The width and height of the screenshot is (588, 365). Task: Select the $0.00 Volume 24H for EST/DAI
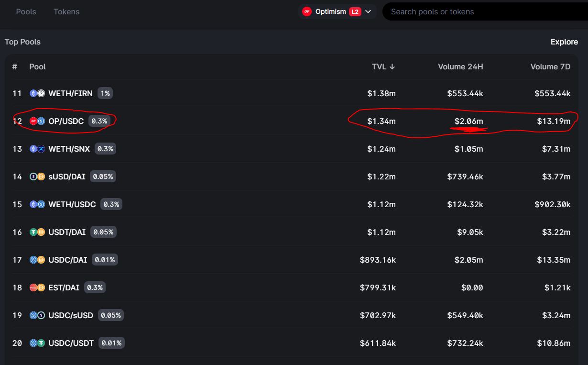472,288
